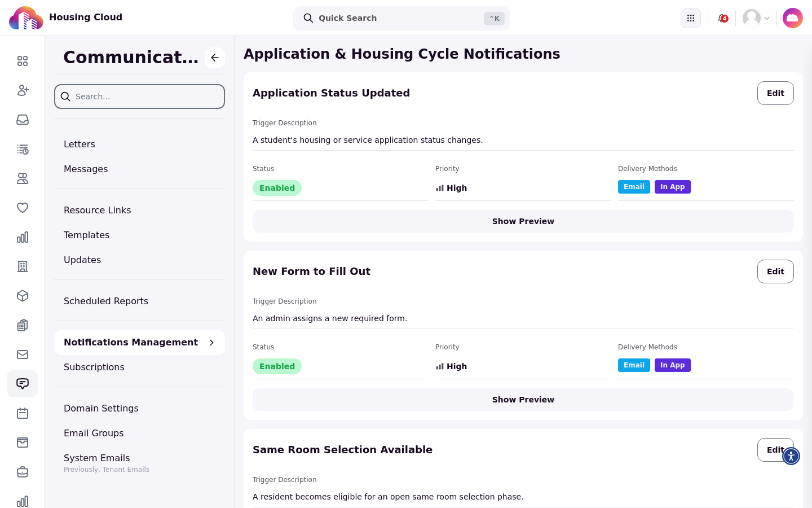Open the apps grid launcher in the header

coord(691,18)
